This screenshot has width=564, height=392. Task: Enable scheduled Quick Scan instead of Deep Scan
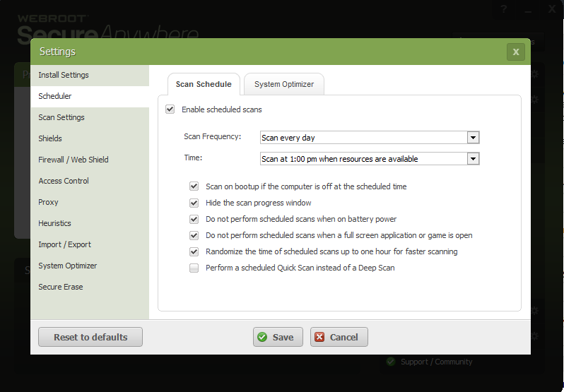(x=194, y=268)
